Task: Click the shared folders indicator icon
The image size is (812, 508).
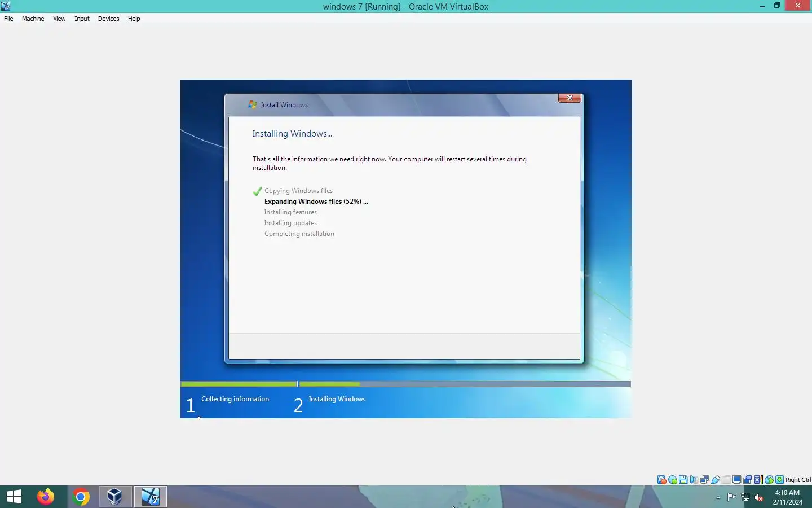Action: (x=726, y=480)
